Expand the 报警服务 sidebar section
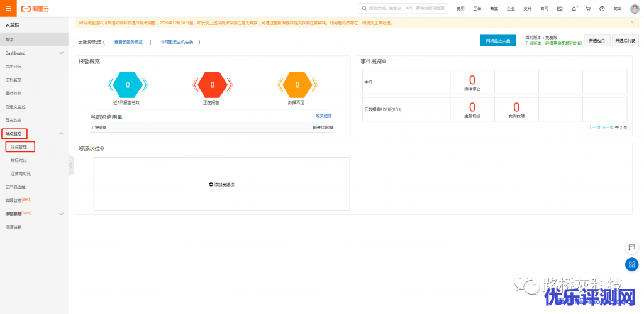This screenshot has width=644, height=314. click(x=61, y=214)
